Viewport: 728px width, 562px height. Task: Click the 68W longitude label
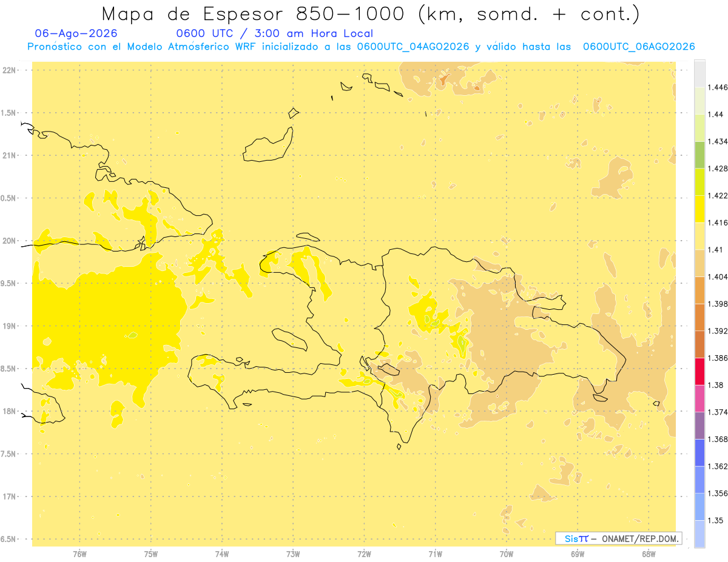point(649,554)
